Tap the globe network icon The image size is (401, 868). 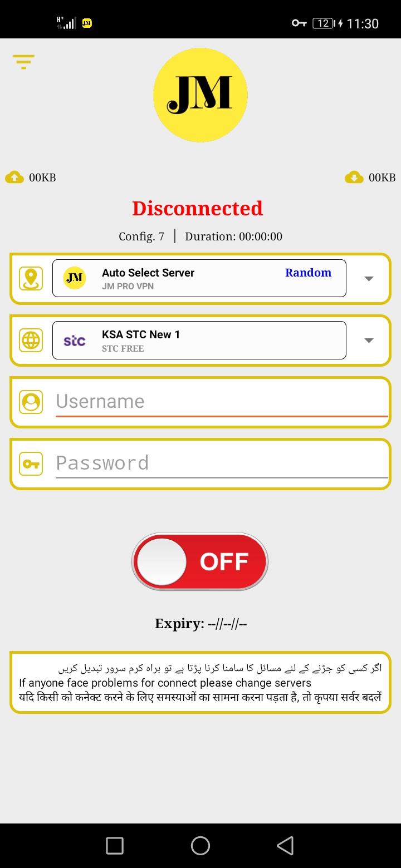pos(31,340)
